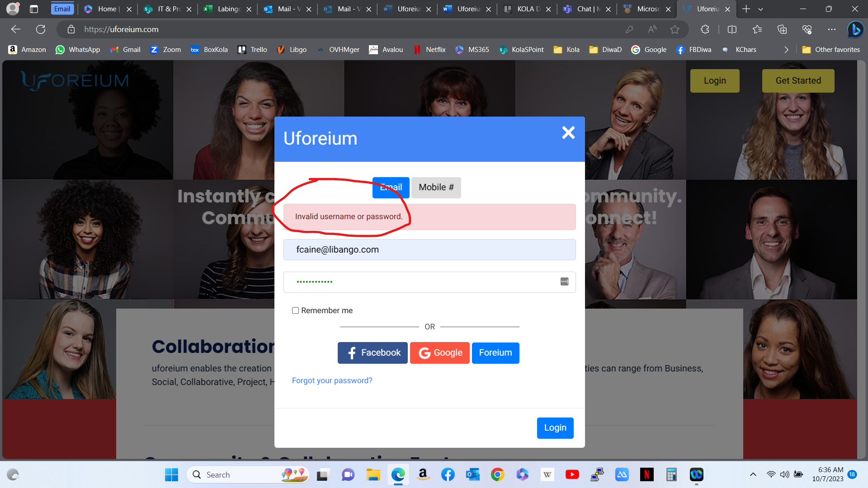Screen dimensions: 868x488
Task: Open the tab search dropdown arrow
Action: click(760, 9)
